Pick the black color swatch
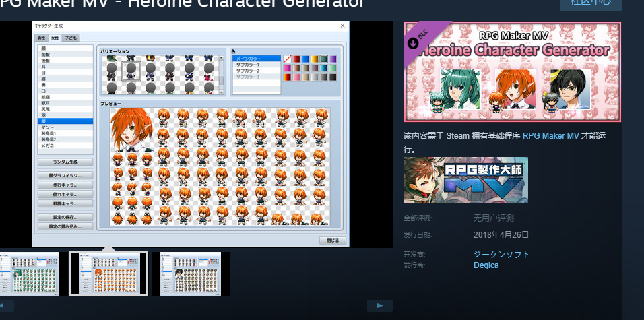The height and width of the screenshot is (320, 644). point(333,77)
